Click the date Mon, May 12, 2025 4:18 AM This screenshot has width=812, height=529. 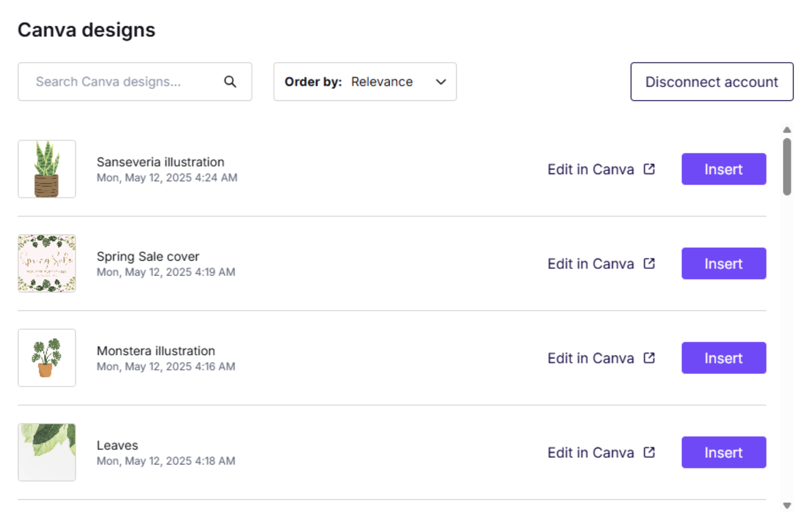pyautogui.click(x=166, y=461)
